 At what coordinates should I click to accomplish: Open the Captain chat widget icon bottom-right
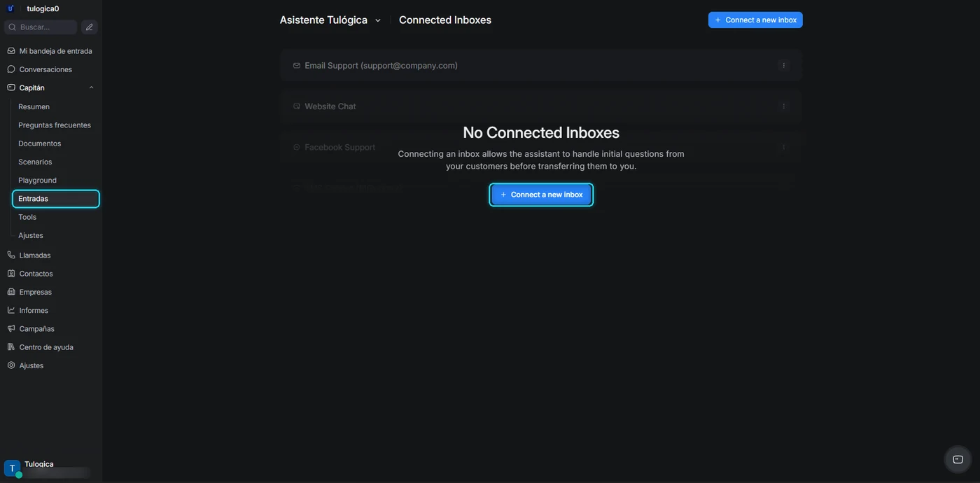958,459
